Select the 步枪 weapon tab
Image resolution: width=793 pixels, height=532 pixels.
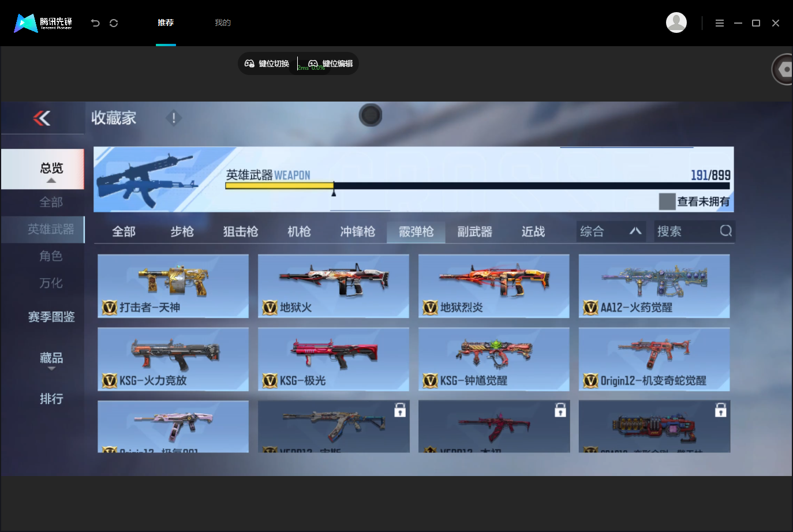pos(182,231)
